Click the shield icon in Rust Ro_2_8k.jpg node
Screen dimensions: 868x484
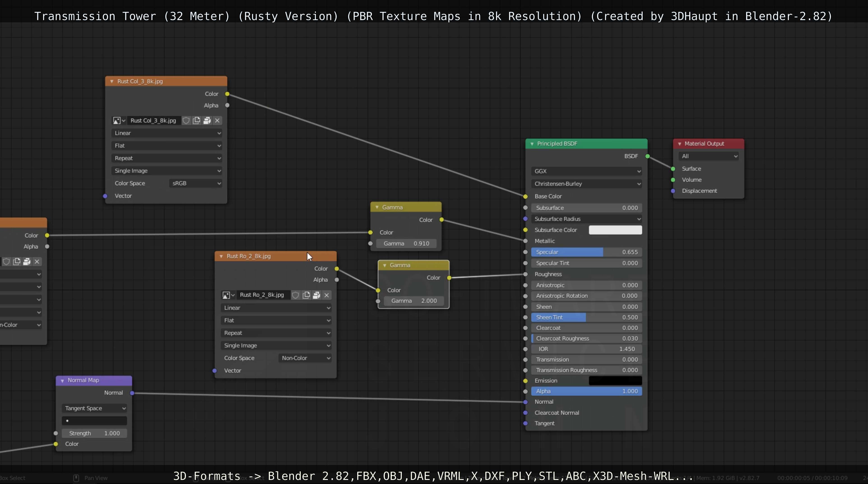295,295
